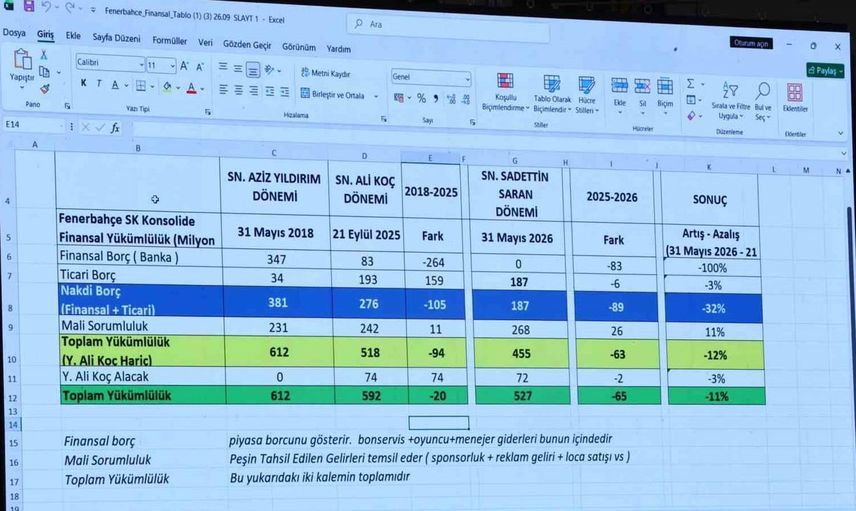Click the accounting number format icon

399,98
